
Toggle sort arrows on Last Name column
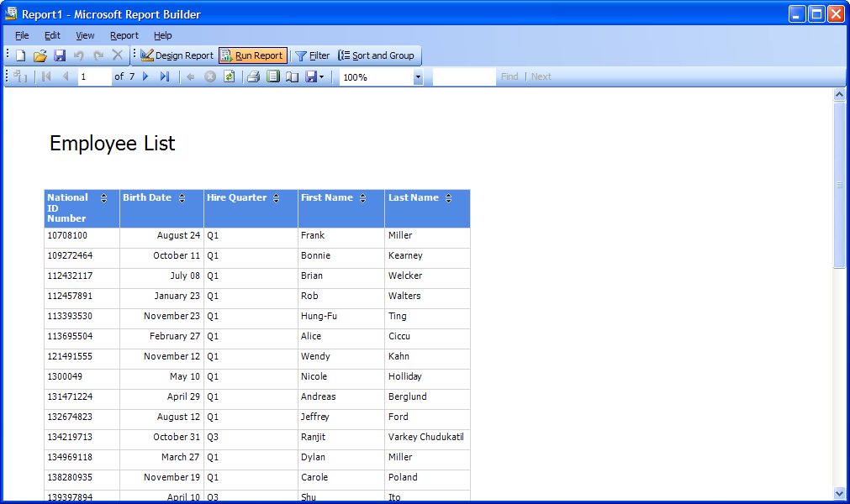tap(448, 198)
